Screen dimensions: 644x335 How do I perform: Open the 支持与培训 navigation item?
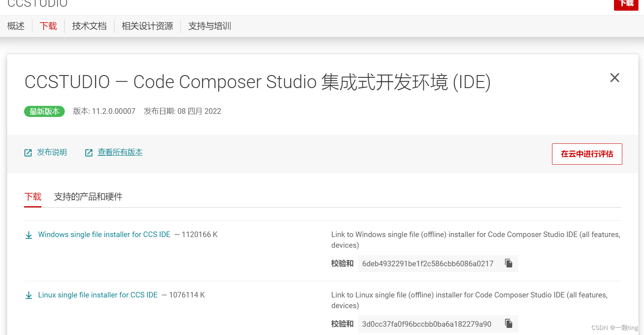pyautogui.click(x=209, y=26)
